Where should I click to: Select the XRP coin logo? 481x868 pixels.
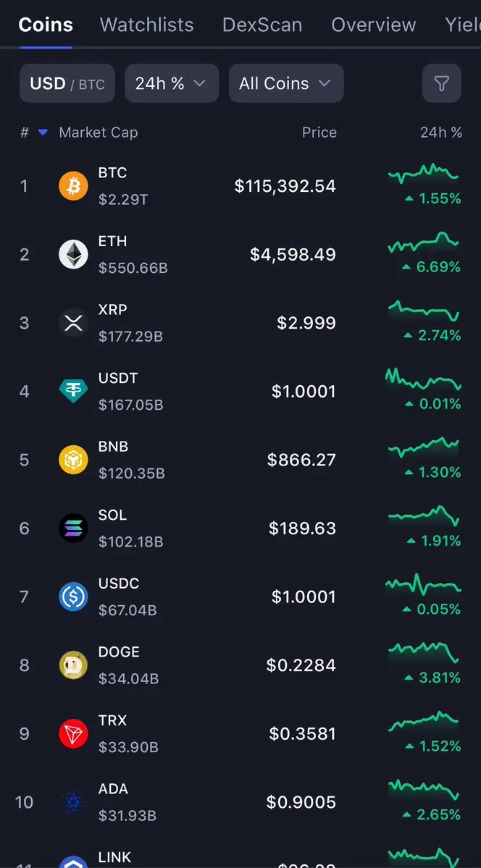[x=73, y=323]
